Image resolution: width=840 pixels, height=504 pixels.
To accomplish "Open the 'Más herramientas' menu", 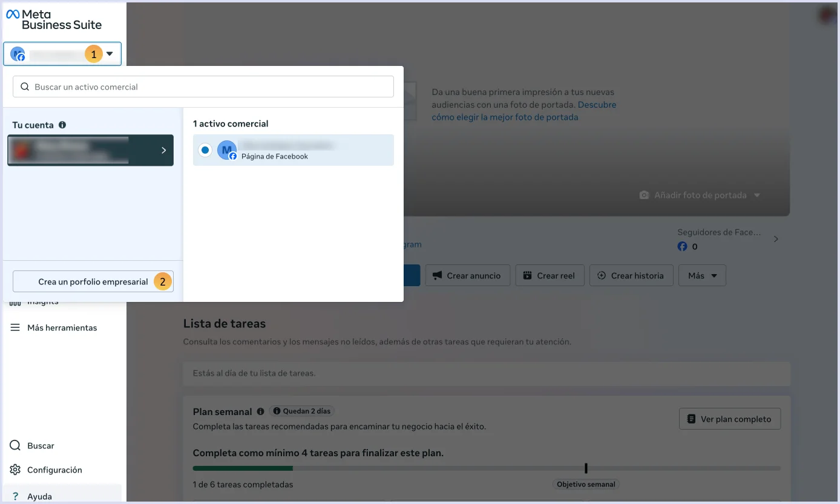I will coord(62,327).
